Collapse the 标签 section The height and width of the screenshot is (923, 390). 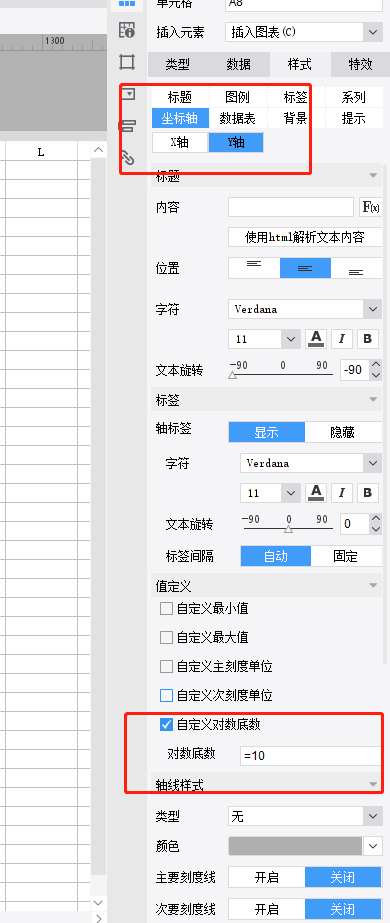[372, 400]
